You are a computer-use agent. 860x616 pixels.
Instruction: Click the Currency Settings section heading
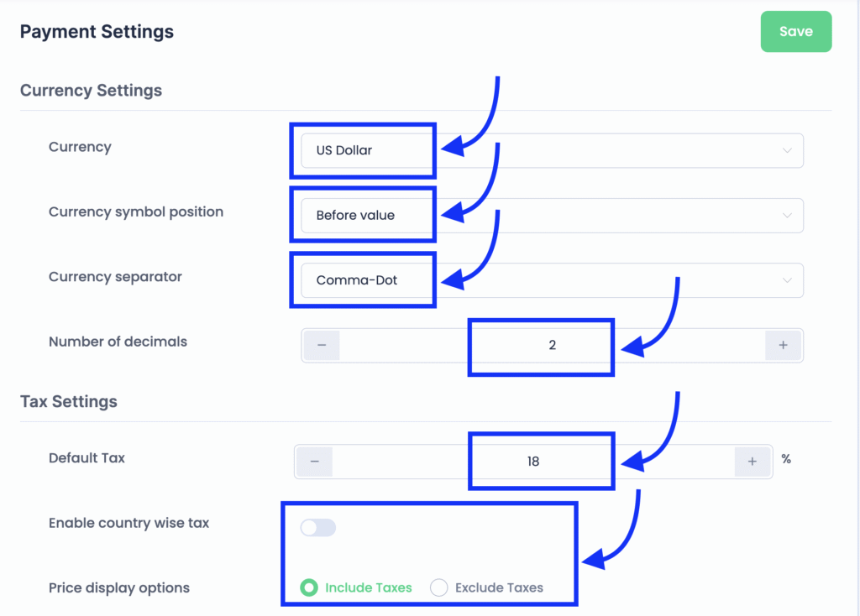[x=91, y=91]
